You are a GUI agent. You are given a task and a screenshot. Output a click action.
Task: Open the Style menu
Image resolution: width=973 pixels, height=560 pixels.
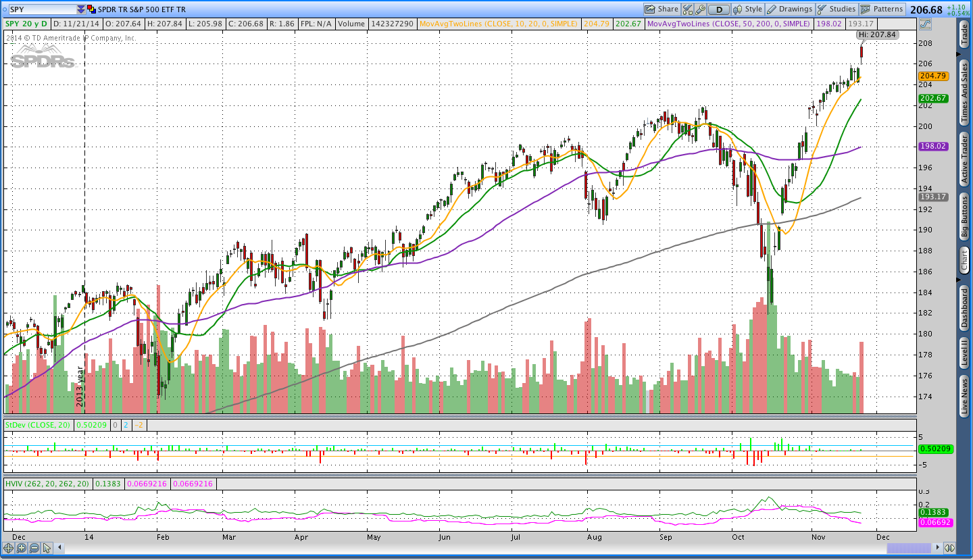pyautogui.click(x=748, y=9)
